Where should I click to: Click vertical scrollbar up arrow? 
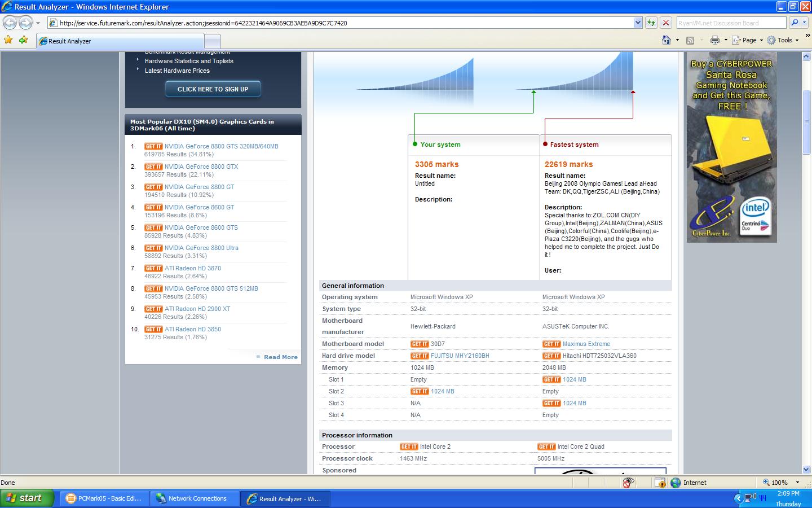[x=806, y=56]
